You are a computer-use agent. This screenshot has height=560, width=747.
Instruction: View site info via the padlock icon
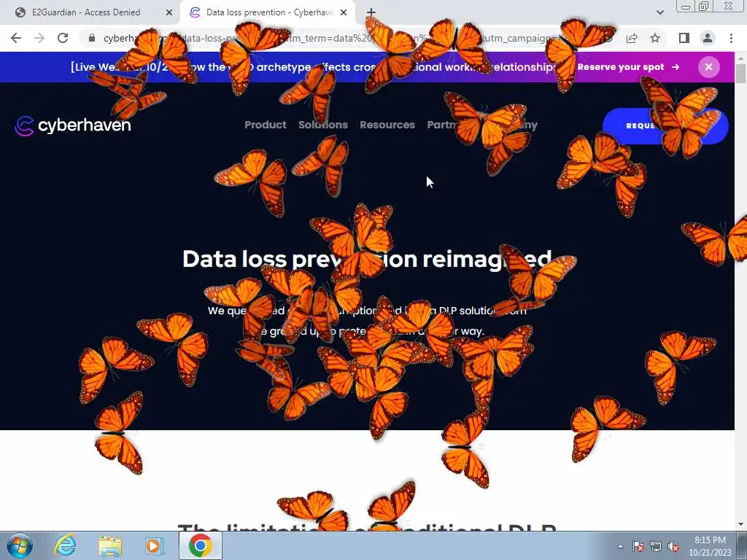tap(92, 38)
